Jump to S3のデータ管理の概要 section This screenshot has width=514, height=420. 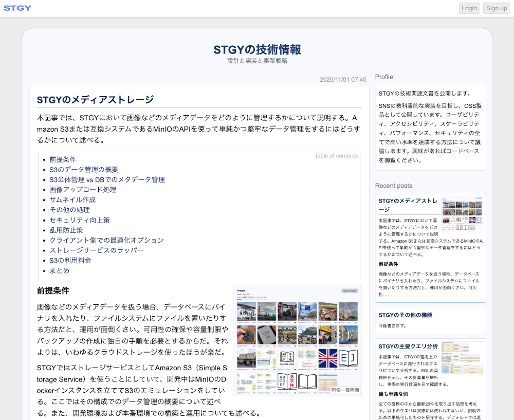[84, 170]
